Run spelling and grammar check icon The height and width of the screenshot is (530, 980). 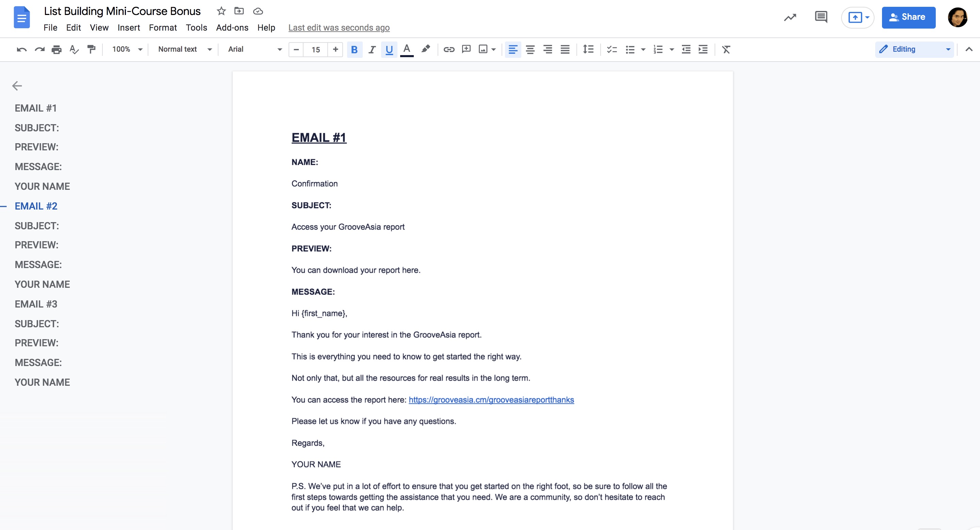pyautogui.click(x=74, y=49)
